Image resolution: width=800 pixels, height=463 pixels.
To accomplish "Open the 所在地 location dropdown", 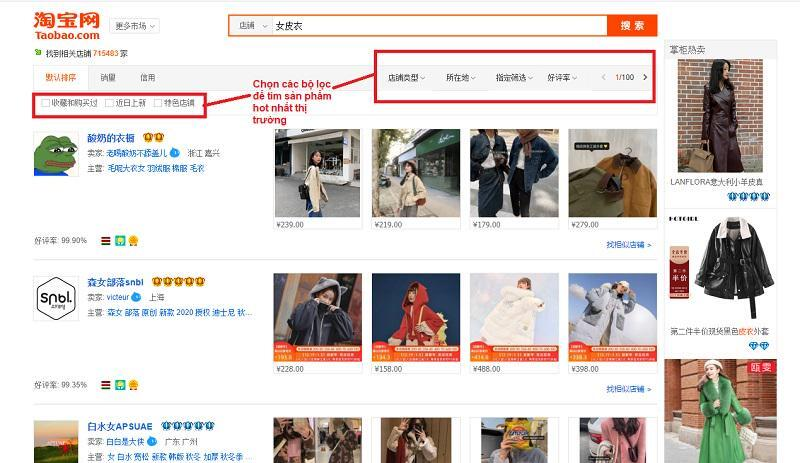I will pyautogui.click(x=460, y=77).
